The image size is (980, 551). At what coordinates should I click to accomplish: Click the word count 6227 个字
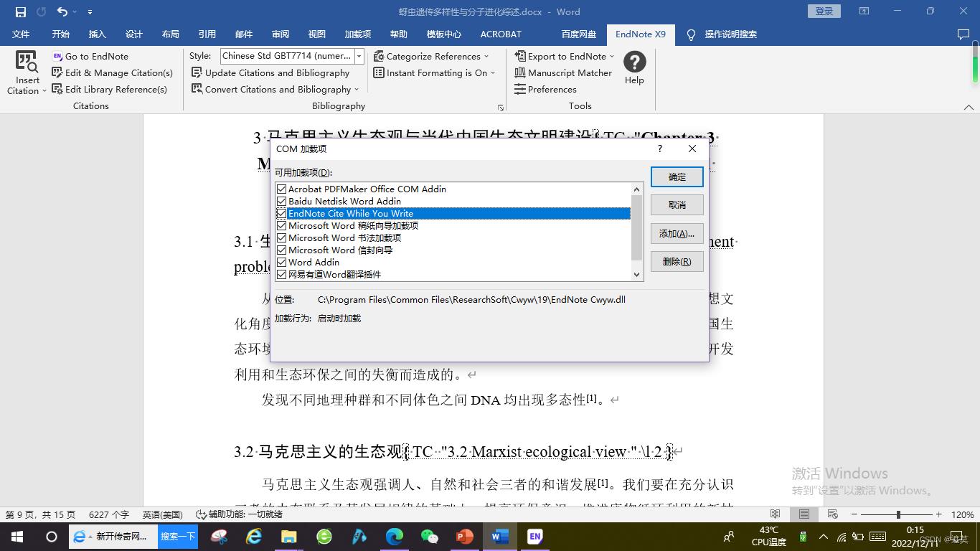click(x=109, y=514)
